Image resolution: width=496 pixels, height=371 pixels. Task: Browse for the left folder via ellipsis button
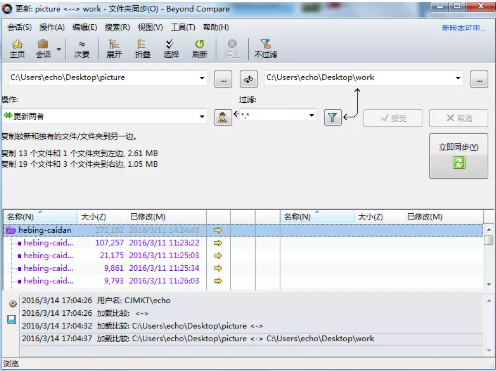[223, 79]
